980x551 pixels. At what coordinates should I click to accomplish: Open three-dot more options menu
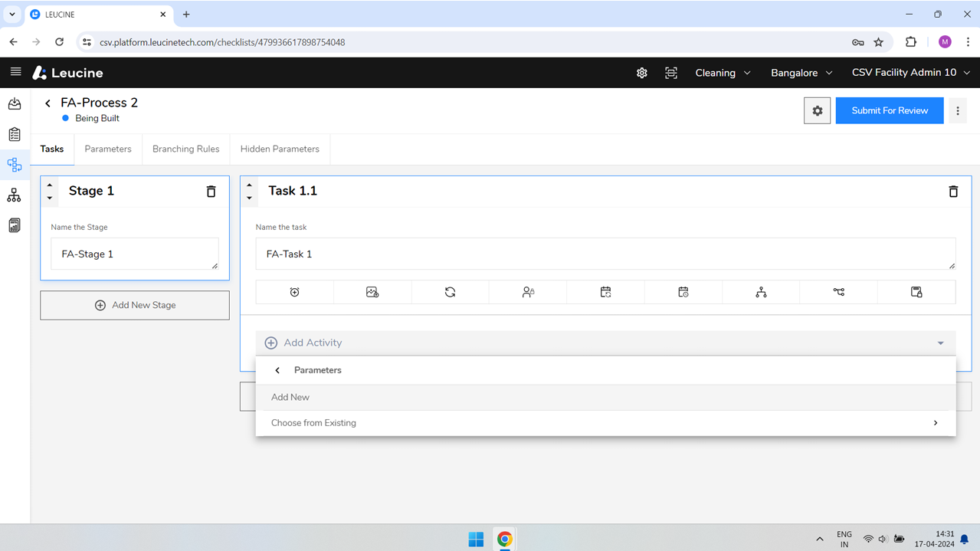pyautogui.click(x=958, y=110)
